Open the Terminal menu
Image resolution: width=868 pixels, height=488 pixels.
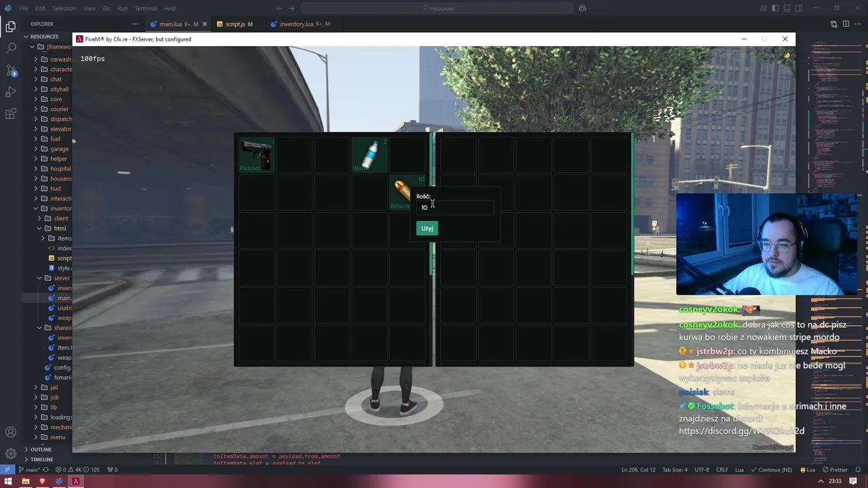[x=146, y=8]
